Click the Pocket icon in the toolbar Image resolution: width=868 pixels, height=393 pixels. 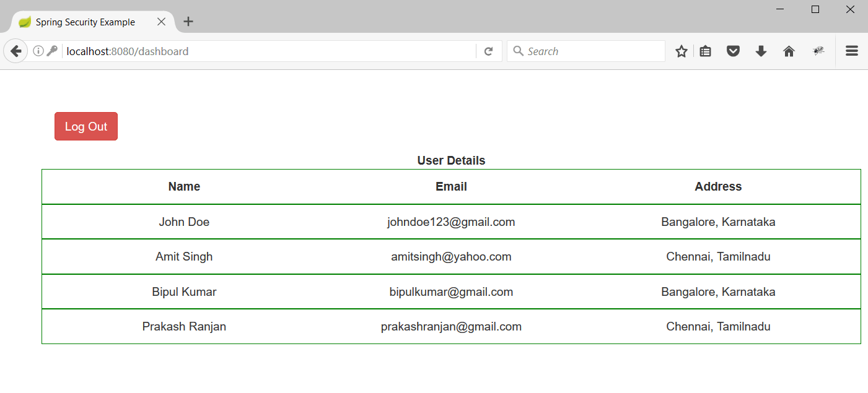(x=733, y=51)
